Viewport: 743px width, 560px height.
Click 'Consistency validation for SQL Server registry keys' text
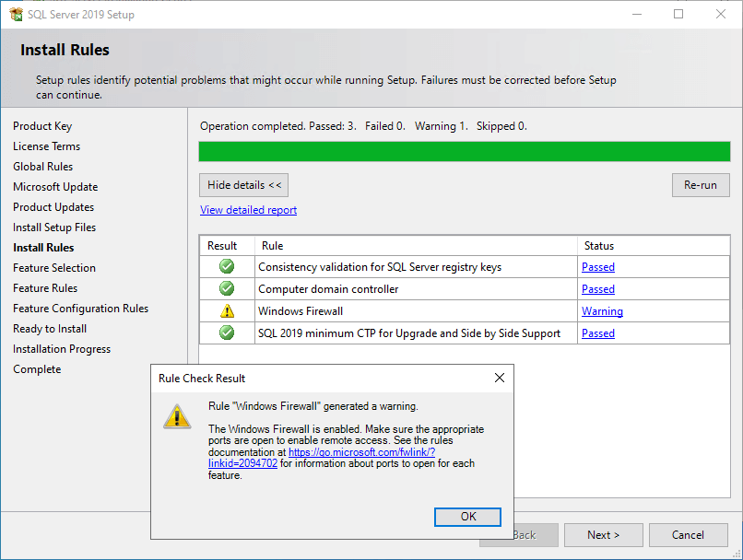[x=380, y=267]
